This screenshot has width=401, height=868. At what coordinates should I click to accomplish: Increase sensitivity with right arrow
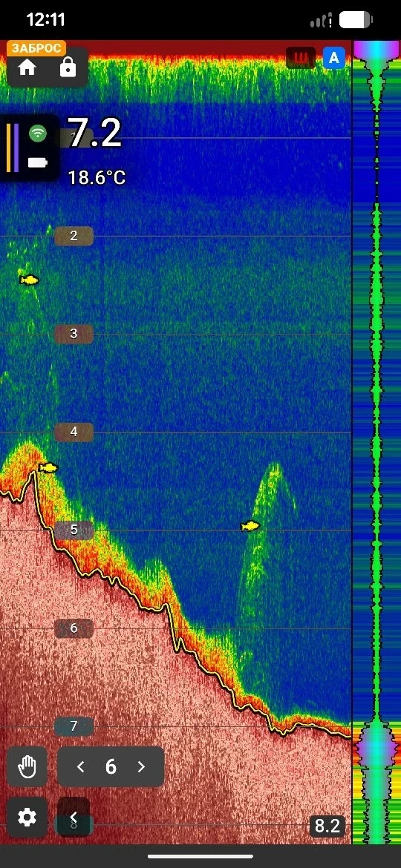pos(140,766)
